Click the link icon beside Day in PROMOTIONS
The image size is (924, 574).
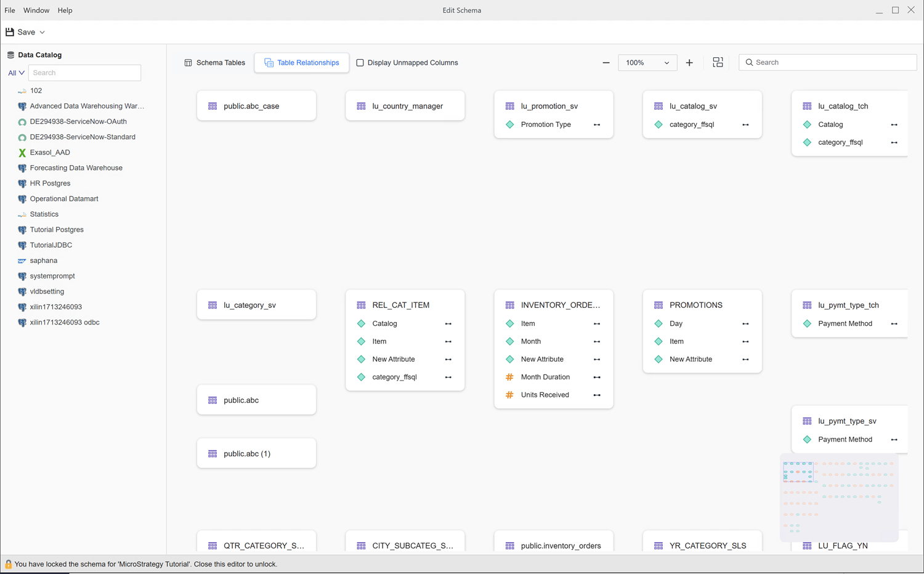(x=745, y=324)
